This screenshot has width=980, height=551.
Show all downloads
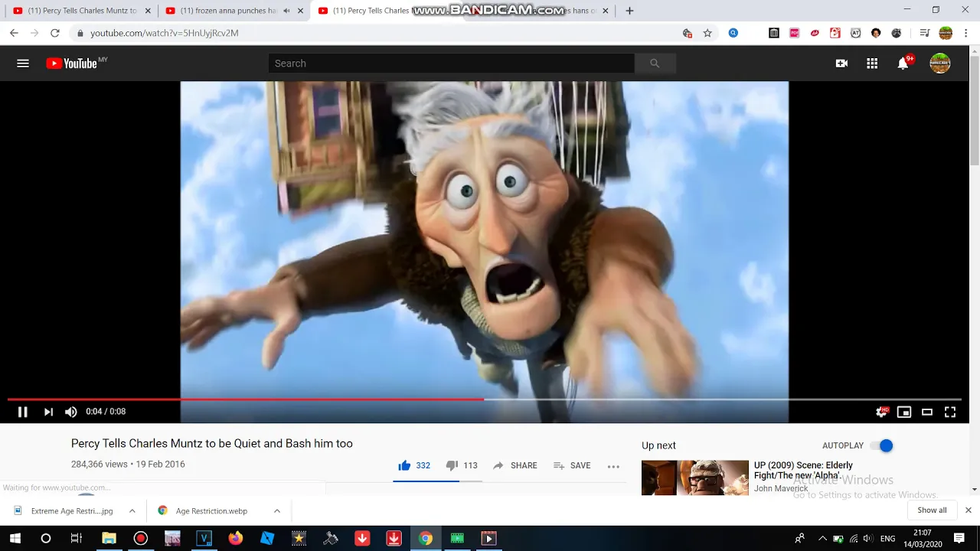(932, 510)
